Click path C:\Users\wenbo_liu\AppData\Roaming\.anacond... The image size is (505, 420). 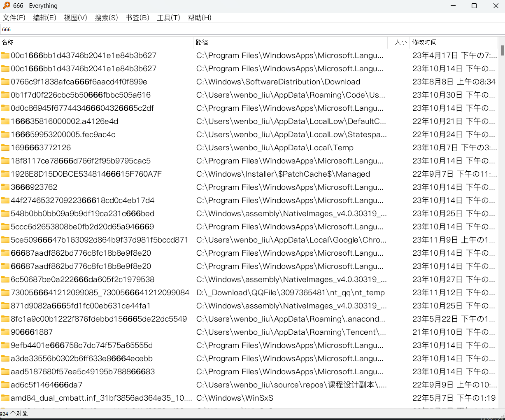click(x=291, y=319)
